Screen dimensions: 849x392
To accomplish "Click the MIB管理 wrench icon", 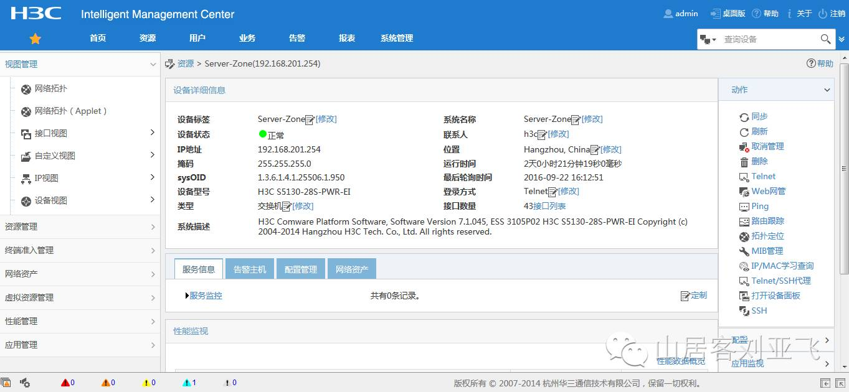I will [x=743, y=251].
